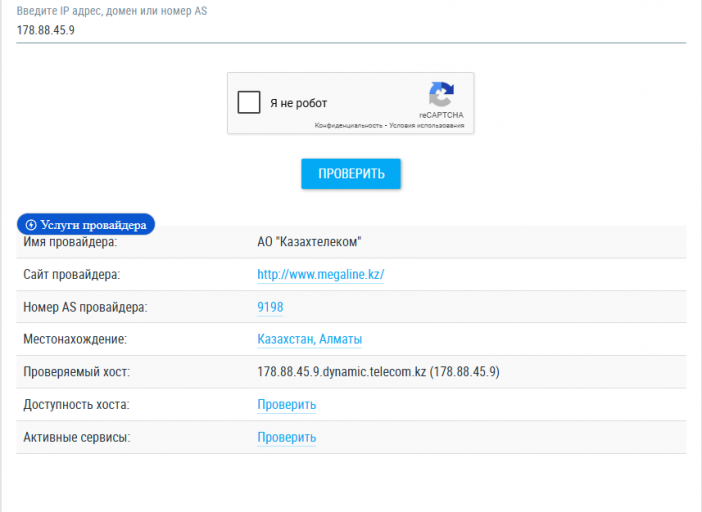Click the 'Проверяемый хост:' label
This screenshot has height=512, width=702.
tap(77, 372)
